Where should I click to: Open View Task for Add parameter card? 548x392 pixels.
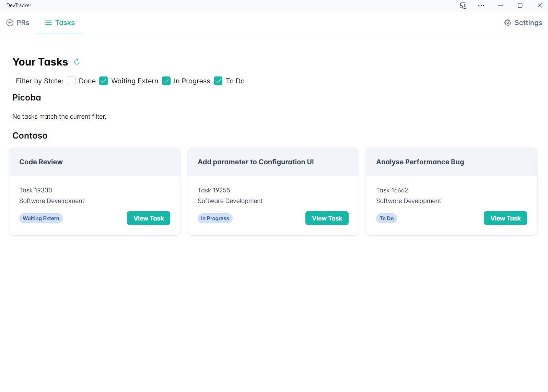coord(327,218)
